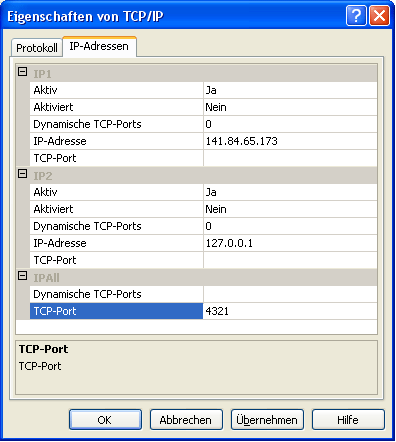Click IP2 IP-Adresse field 127.0.0.1
The image size is (396, 442).
point(290,243)
